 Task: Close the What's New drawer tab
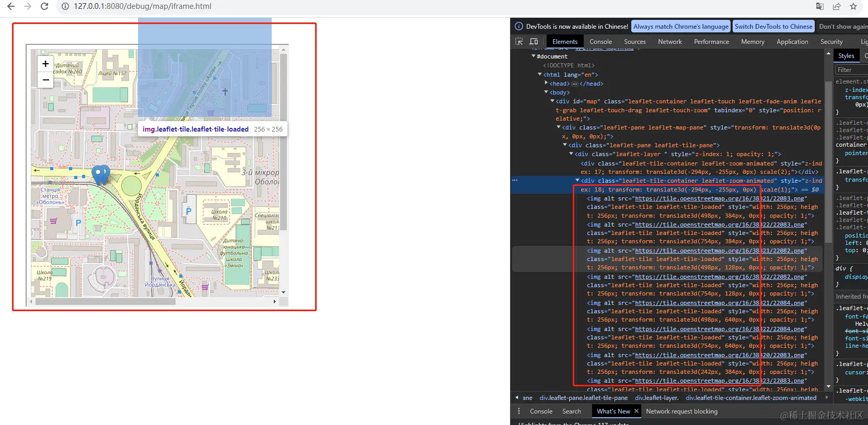point(636,411)
